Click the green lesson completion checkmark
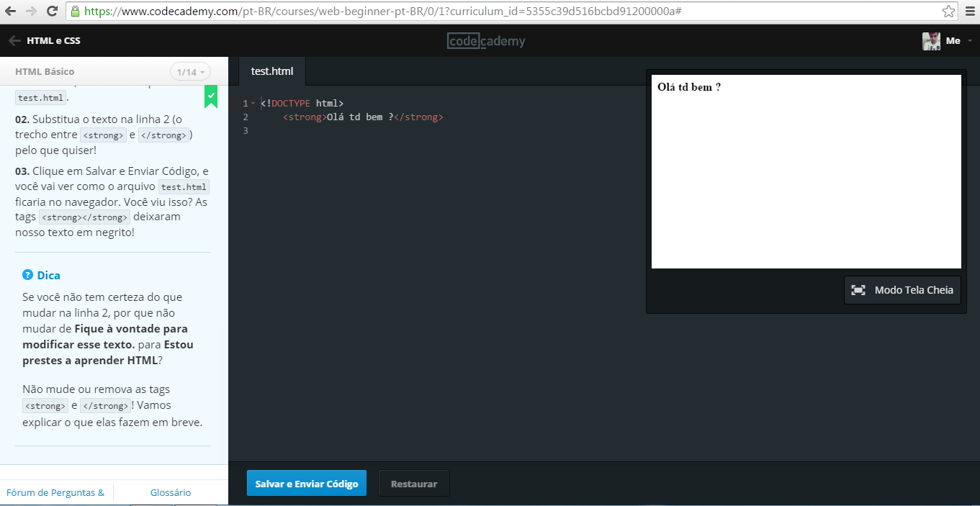 pos(211,94)
